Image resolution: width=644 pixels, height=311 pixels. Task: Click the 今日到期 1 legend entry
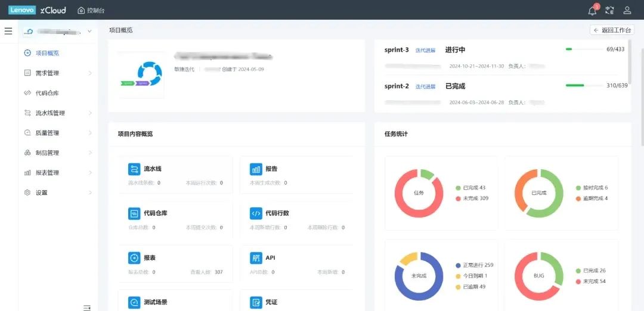(x=472, y=276)
